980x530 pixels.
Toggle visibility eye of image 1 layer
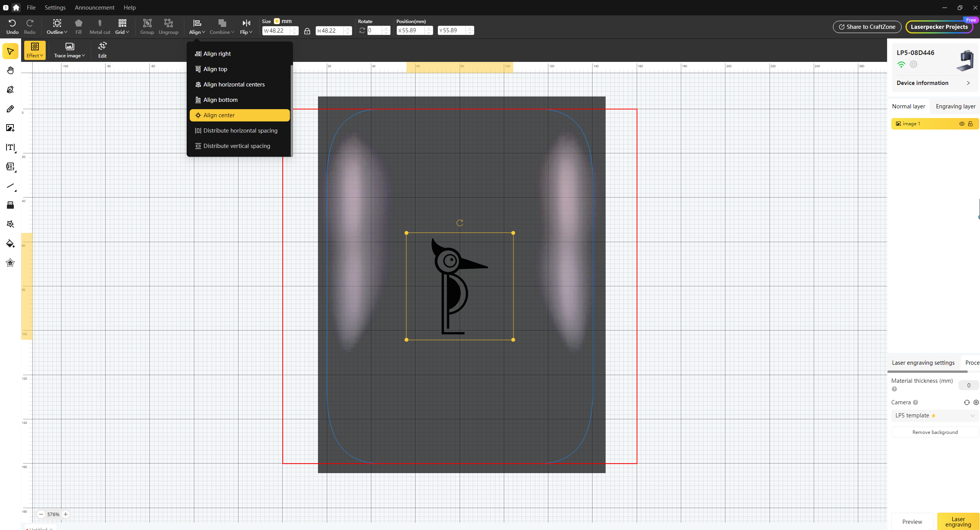click(x=962, y=124)
